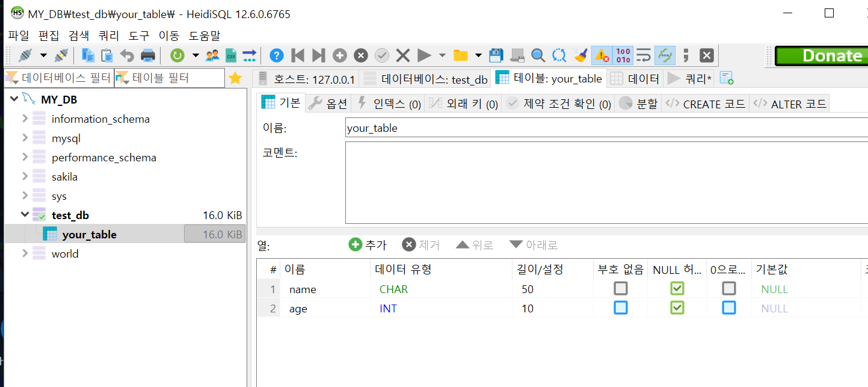868x387 pixels.
Task: Open the export database SQL icon
Action: pyautogui.click(x=249, y=56)
